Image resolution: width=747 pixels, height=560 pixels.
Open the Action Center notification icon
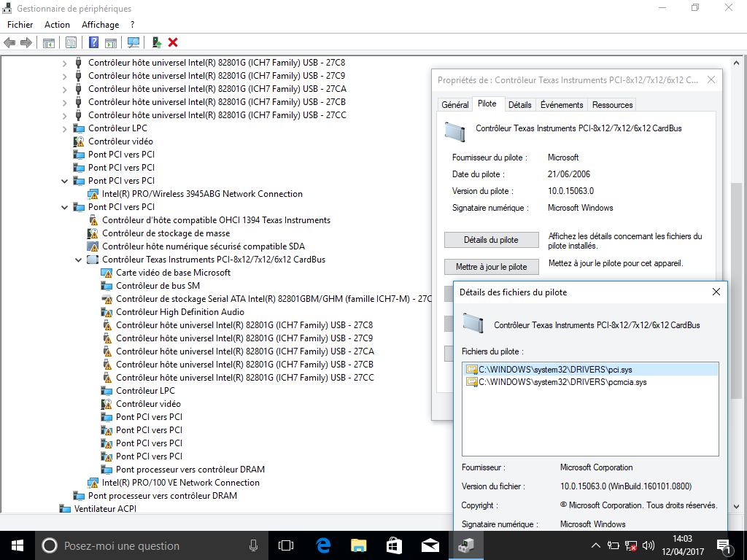click(x=724, y=545)
